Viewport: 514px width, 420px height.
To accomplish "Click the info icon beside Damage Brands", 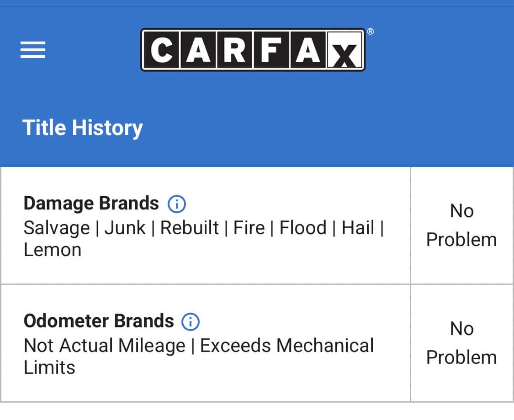I will coord(177,204).
